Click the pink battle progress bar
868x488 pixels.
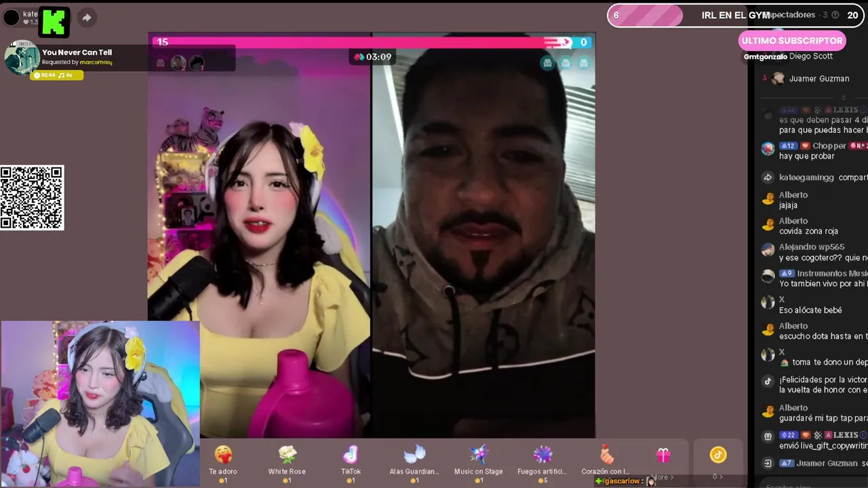(x=372, y=42)
